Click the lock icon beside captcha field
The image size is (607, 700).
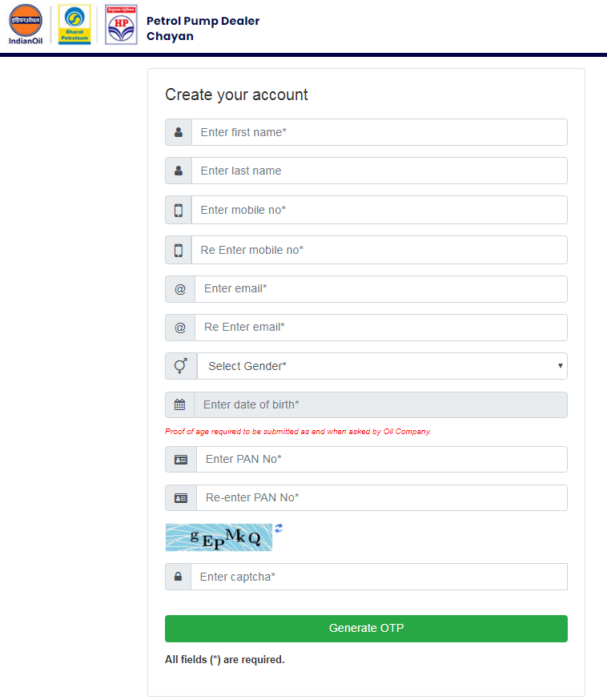(x=178, y=577)
